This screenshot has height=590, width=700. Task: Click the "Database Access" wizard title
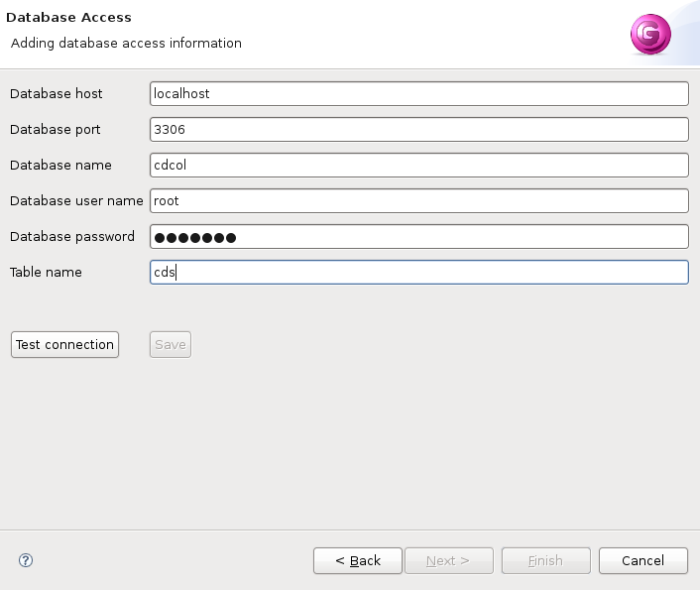[69, 18]
